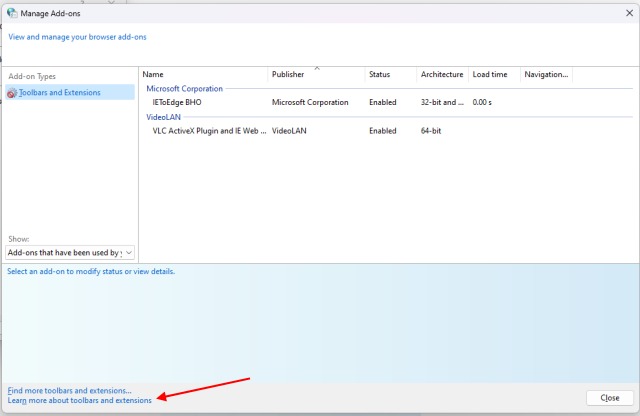Viewport: 640px width, 416px height.
Task: Click the 32-bit and ... architecture cell
Action: (x=442, y=102)
